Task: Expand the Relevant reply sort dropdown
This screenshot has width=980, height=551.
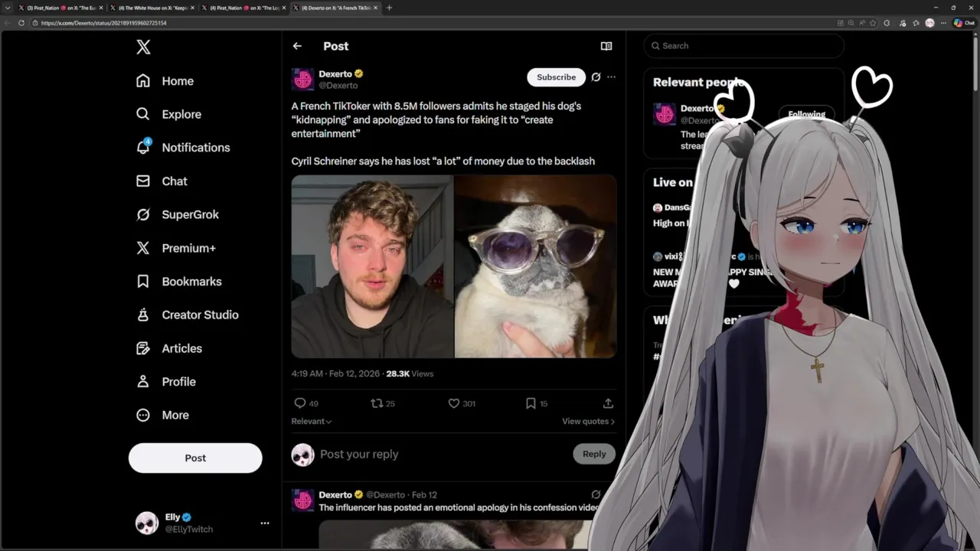Action: coord(311,422)
